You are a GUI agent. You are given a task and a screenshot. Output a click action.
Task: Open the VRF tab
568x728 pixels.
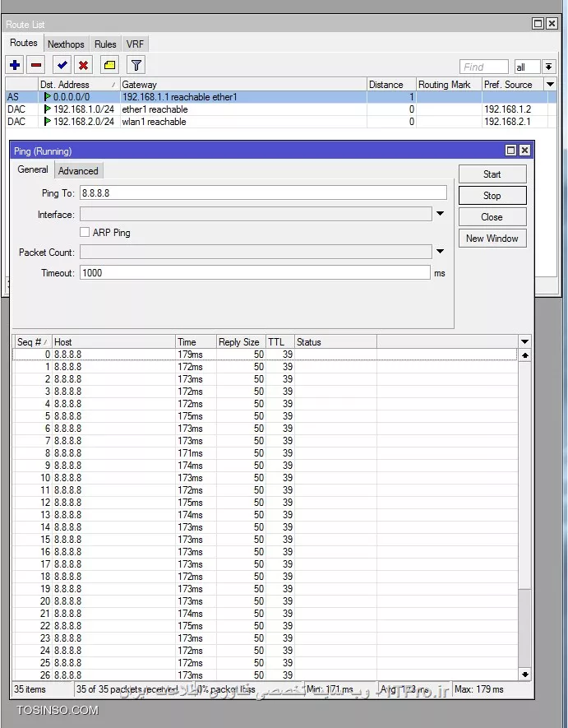(x=135, y=44)
